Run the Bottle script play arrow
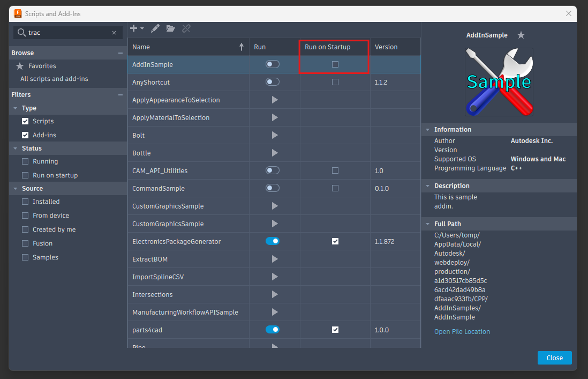This screenshot has height=379, width=588. pos(275,153)
